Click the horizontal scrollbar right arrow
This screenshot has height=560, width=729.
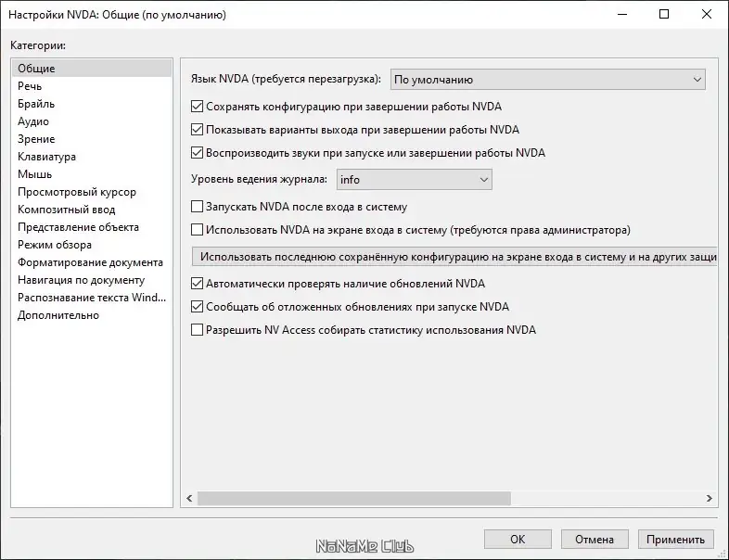pos(709,498)
